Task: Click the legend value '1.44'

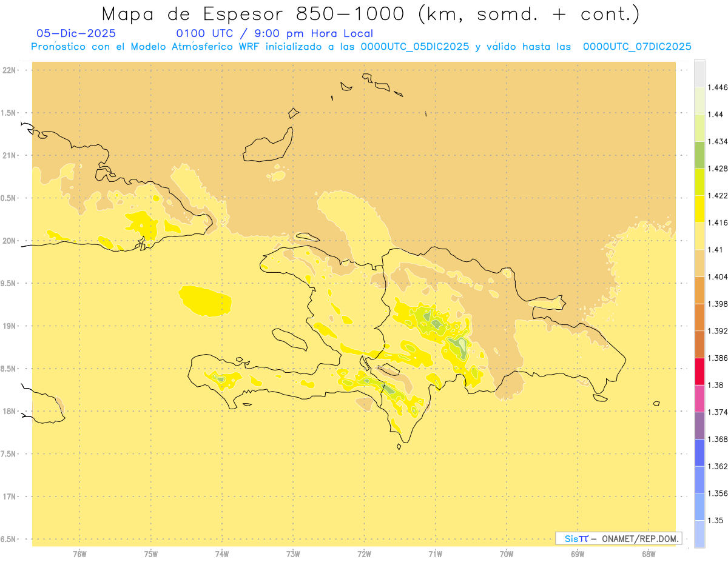Action: click(715, 115)
